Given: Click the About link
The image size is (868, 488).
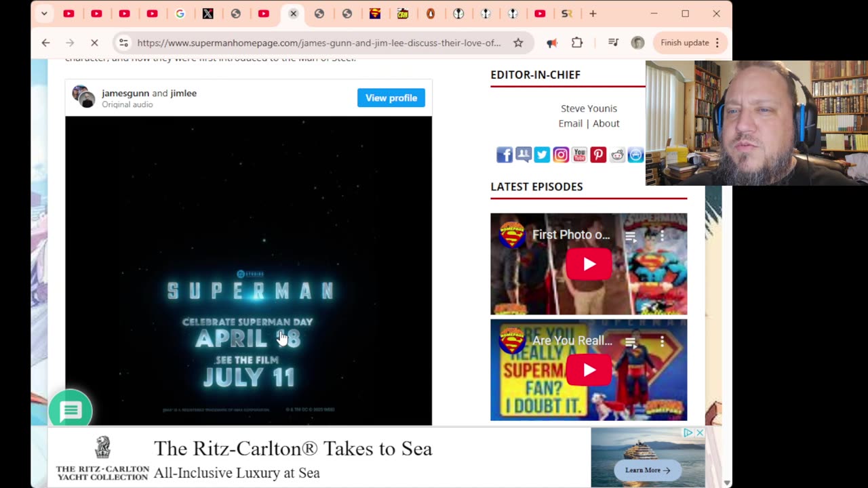Looking at the screenshot, I should pos(606,123).
